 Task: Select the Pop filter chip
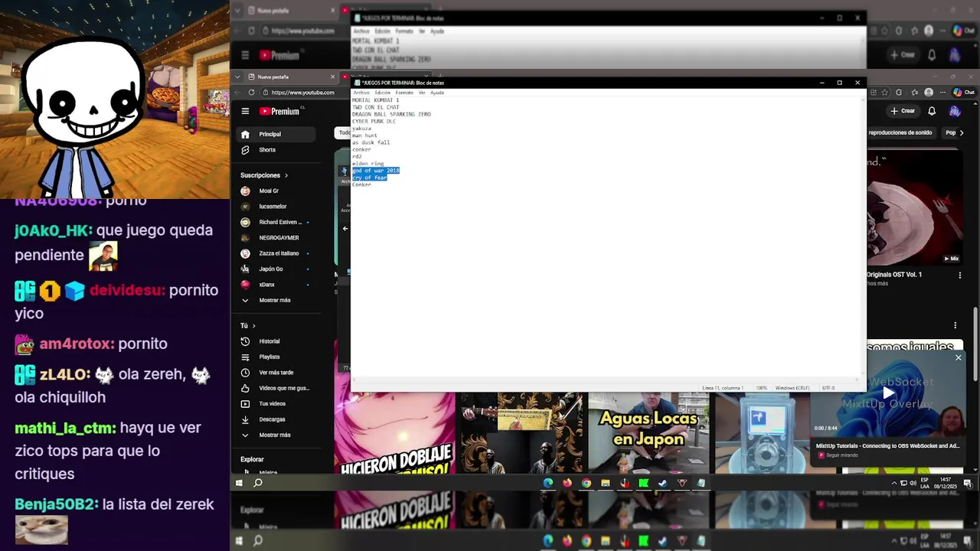[x=950, y=132]
